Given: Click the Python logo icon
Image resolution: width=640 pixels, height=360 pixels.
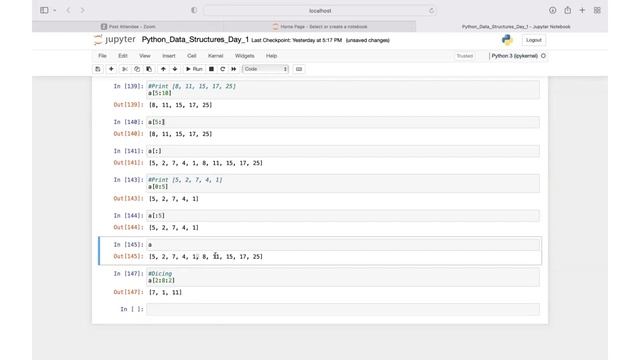Looking at the screenshot, I should pos(507,40).
